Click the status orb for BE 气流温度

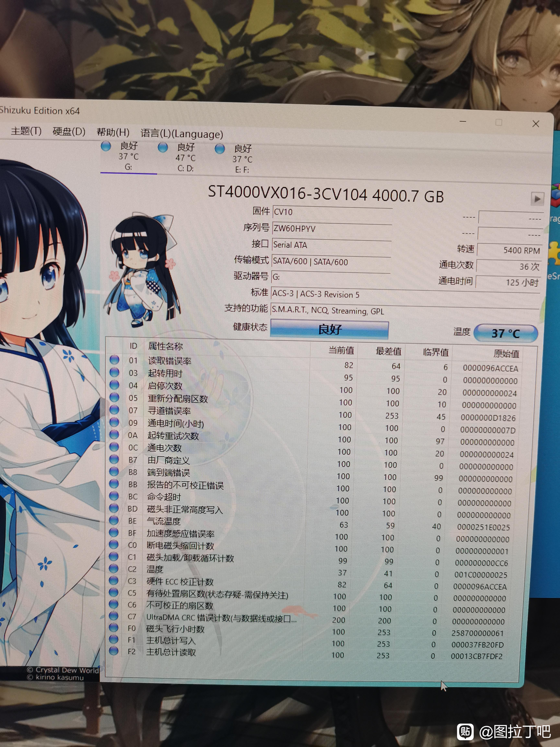(x=114, y=520)
